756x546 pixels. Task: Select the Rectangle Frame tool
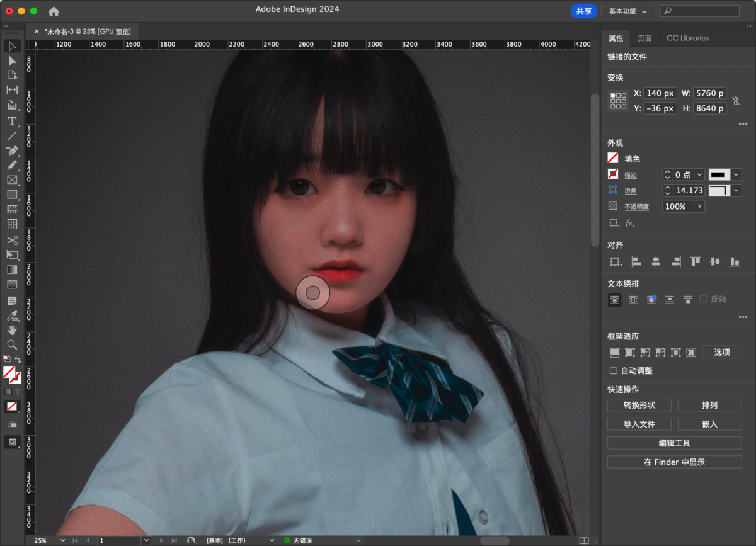coord(12,180)
